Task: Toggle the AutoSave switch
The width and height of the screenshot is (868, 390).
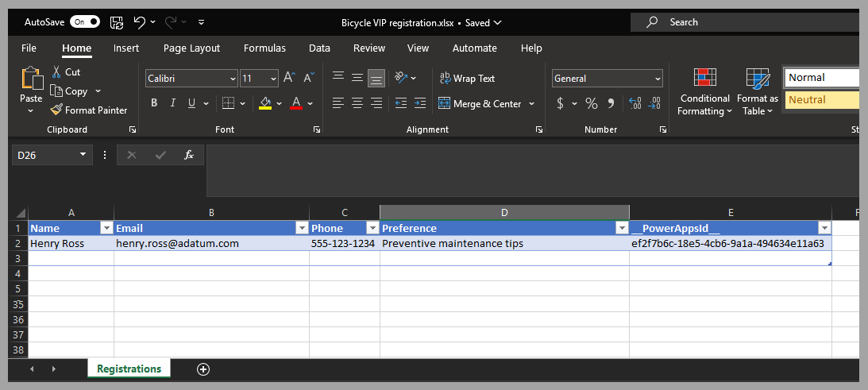Action: 85,22
